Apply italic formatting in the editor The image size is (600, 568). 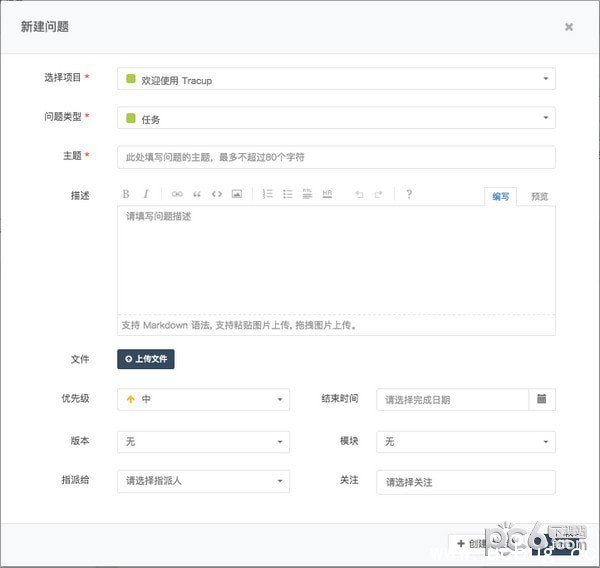pos(146,194)
